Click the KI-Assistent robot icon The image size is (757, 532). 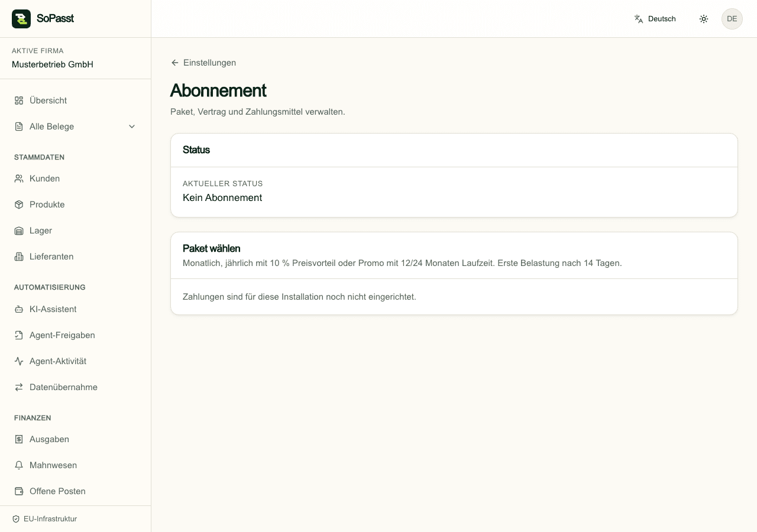19,309
